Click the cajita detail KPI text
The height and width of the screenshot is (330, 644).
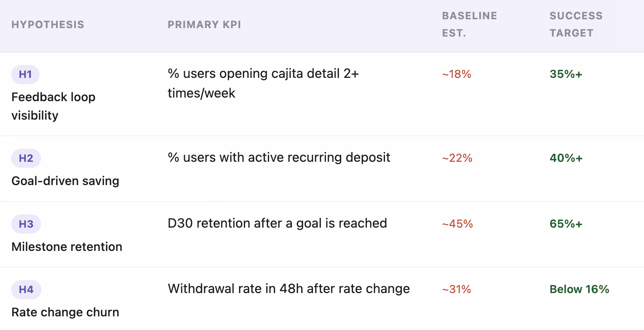pyautogui.click(x=263, y=83)
